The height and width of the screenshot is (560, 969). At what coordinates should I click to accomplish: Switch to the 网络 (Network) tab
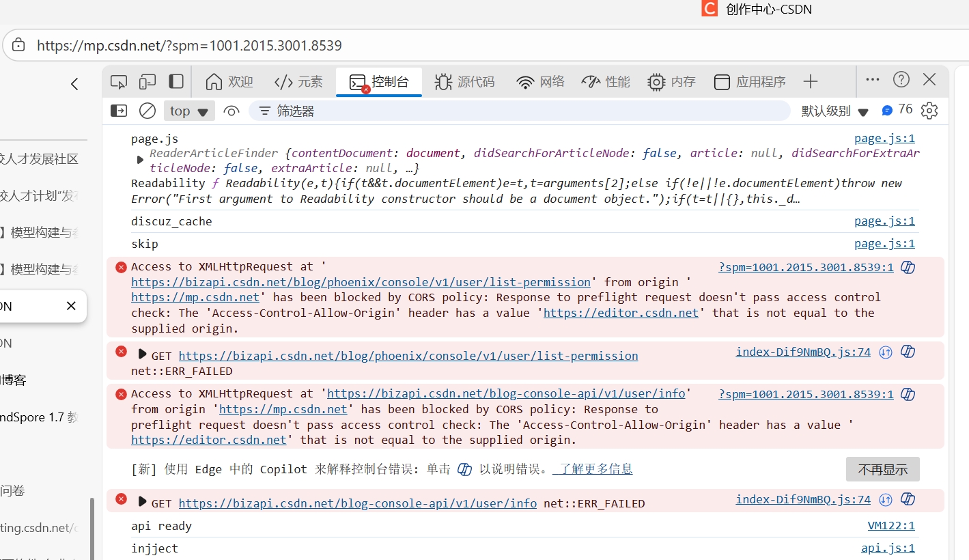click(541, 82)
